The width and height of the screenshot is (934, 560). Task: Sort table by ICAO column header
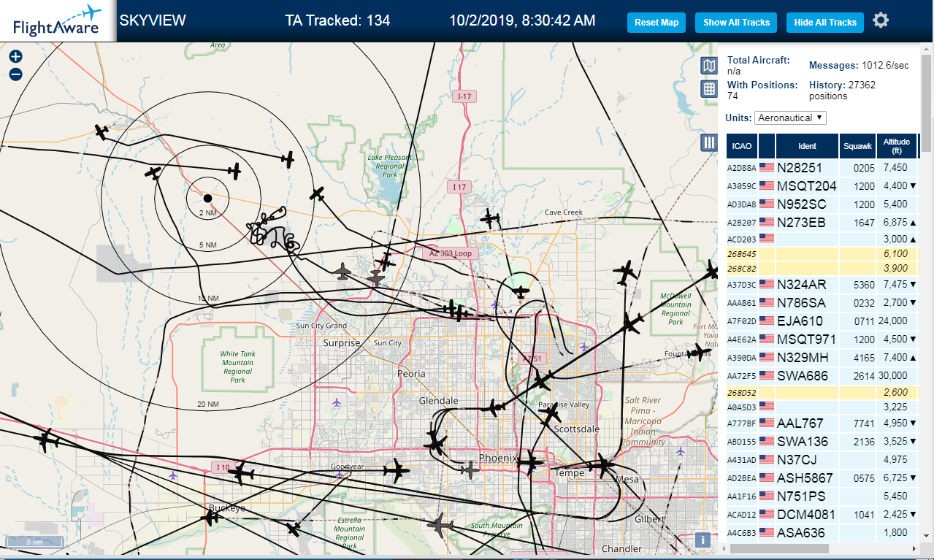pyautogui.click(x=741, y=146)
